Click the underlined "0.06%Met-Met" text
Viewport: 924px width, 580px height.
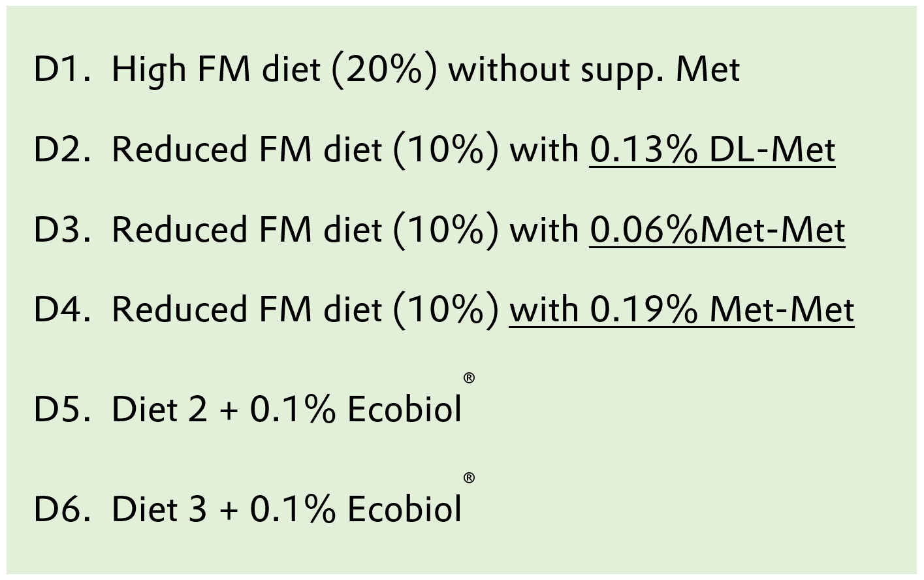coord(717,231)
